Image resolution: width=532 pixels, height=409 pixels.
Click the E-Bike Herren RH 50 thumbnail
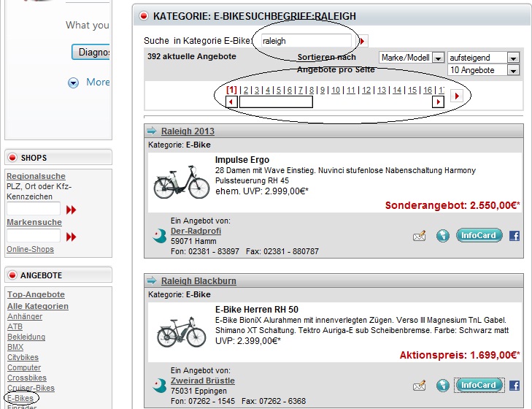pyautogui.click(x=181, y=332)
